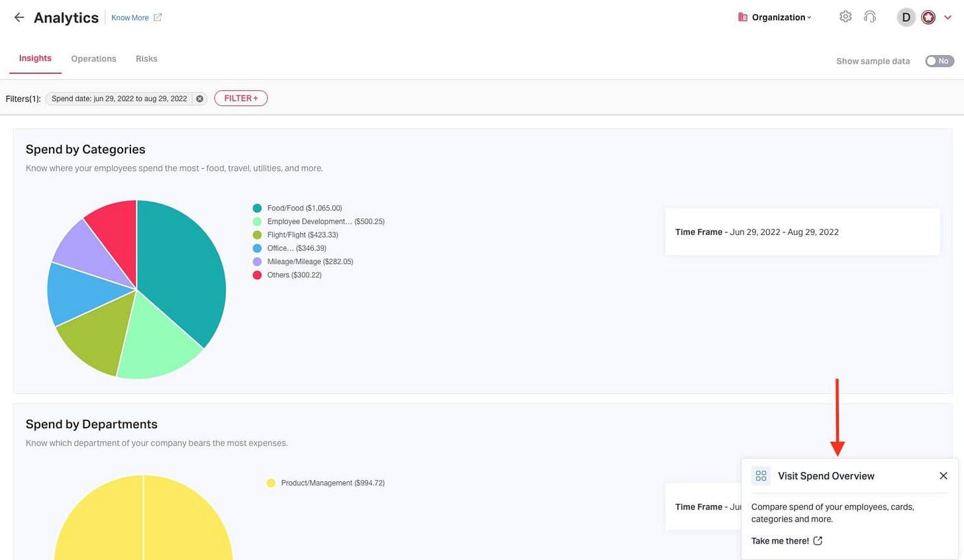Switch to the Operations tab
This screenshot has height=560, width=964.
[93, 59]
